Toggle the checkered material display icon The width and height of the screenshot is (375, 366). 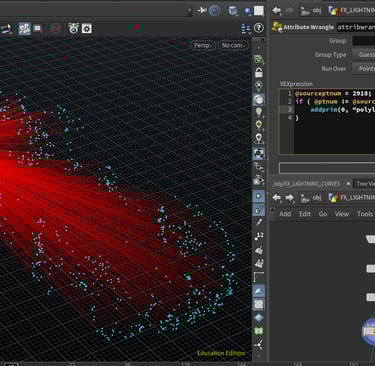pyautogui.click(x=259, y=153)
